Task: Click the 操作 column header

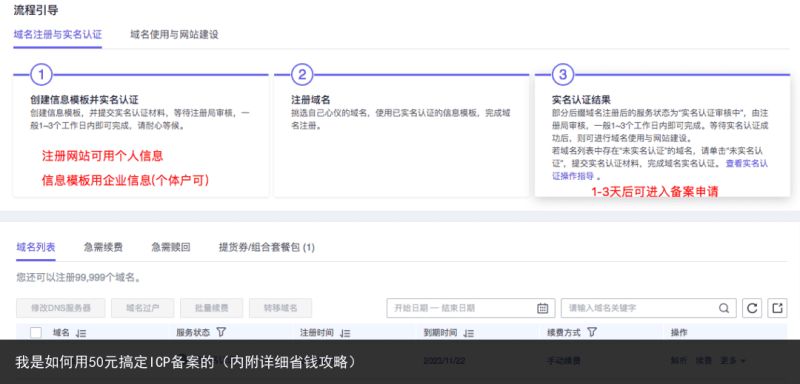Action: pos(679,333)
